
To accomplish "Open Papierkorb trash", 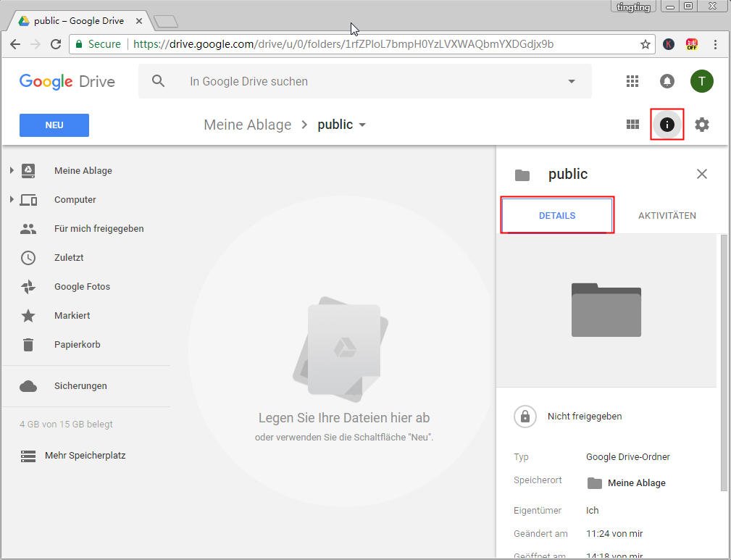I will click(77, 345).
